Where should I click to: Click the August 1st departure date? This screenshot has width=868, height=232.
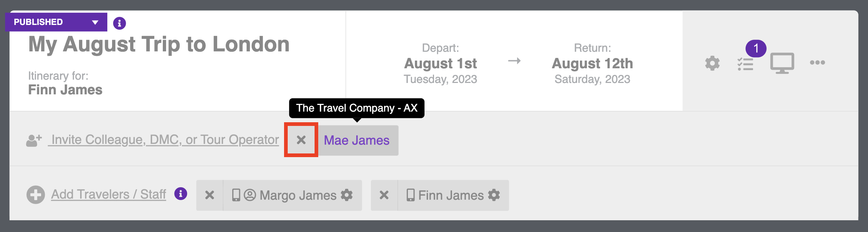tap(440, 64)
